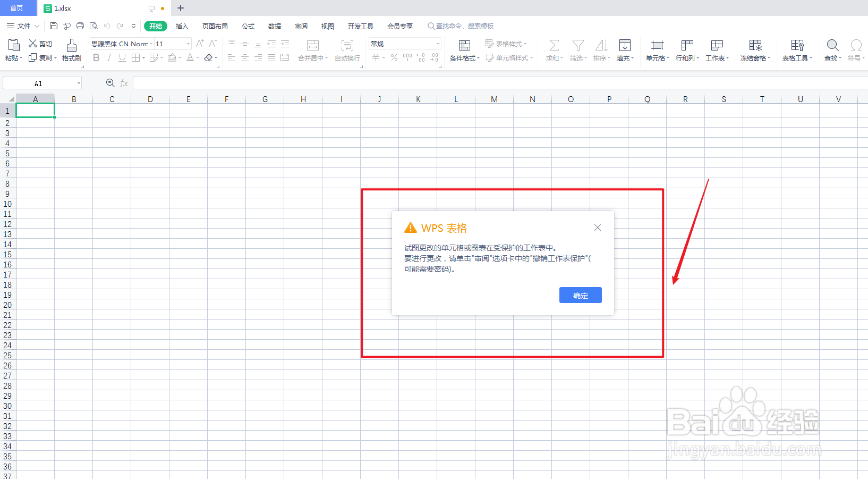The image size is (868, 479).
Task: Click the 合并居中 merge and center button
Action: click(x=313, y=50)
